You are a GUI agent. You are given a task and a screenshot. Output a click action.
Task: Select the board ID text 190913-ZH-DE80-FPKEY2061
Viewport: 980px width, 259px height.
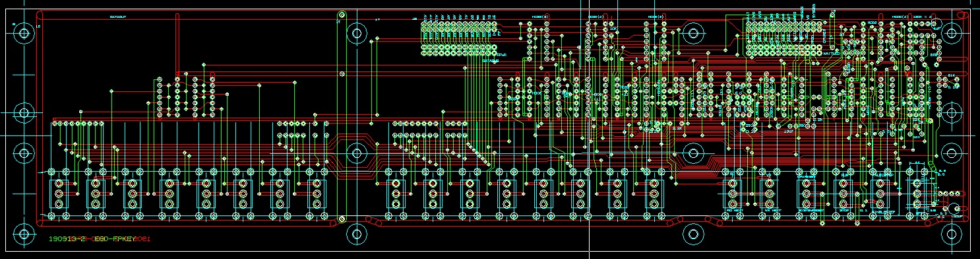[x=100, y=239]
